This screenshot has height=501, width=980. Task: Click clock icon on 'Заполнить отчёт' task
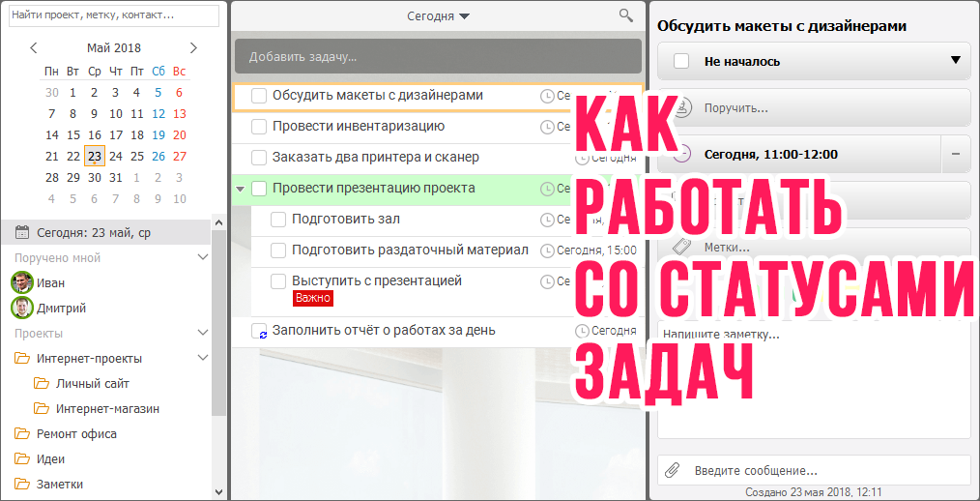(x=582, y=330)
